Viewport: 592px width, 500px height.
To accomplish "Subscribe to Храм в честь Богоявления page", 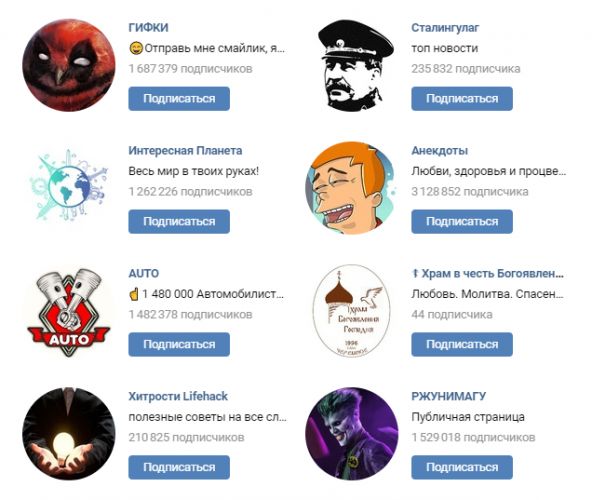I will point(462,344).
